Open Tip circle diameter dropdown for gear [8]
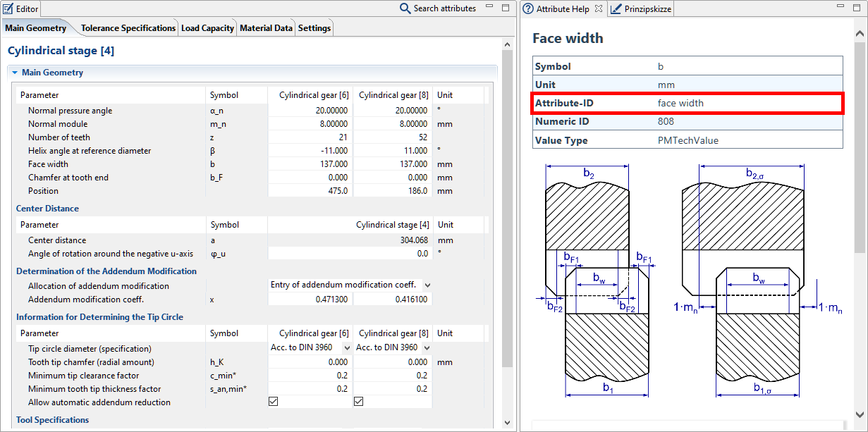 click(427, 348)
